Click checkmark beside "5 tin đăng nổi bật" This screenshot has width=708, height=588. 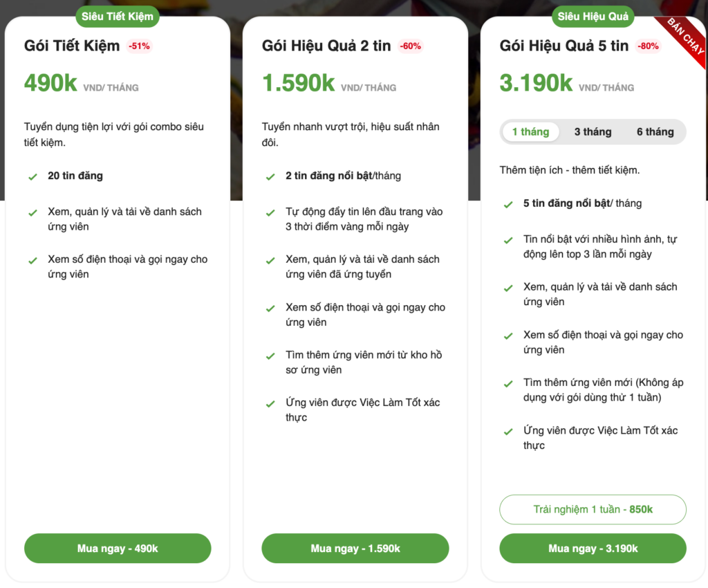click(x=508, y=205)
